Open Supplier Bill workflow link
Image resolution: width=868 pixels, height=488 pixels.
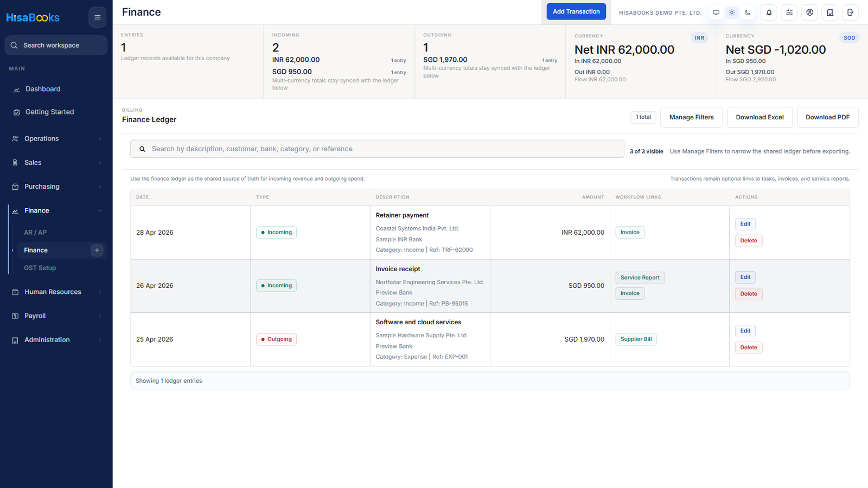coord(636,339)
